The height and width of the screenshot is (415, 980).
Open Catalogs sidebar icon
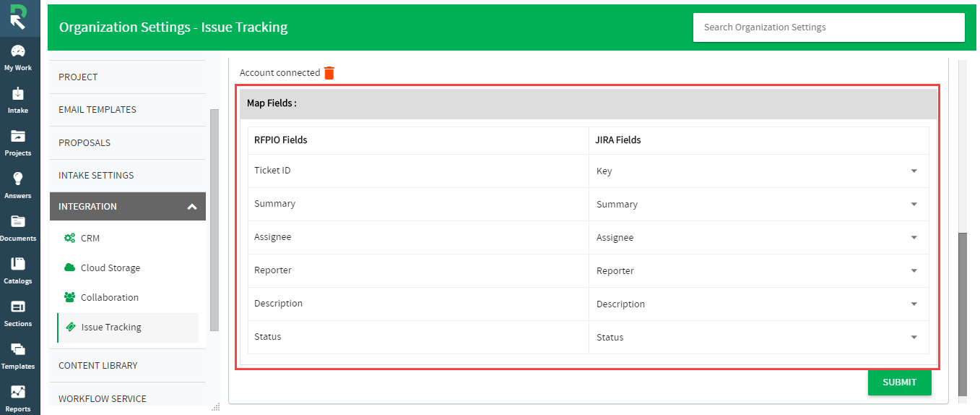pos(18,264)
